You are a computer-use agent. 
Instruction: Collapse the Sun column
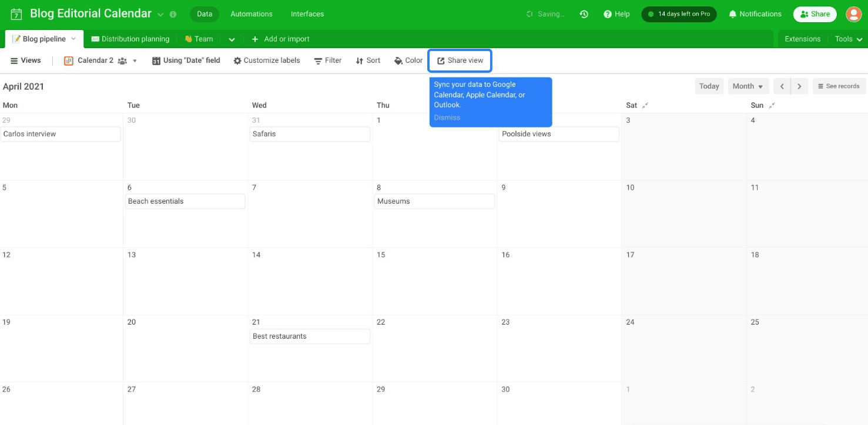772,106
